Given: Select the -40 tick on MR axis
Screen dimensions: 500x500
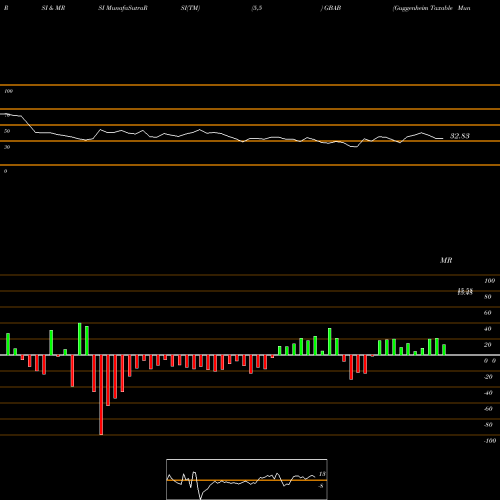Looking at the screenshot, I should [x=488, y=393].
